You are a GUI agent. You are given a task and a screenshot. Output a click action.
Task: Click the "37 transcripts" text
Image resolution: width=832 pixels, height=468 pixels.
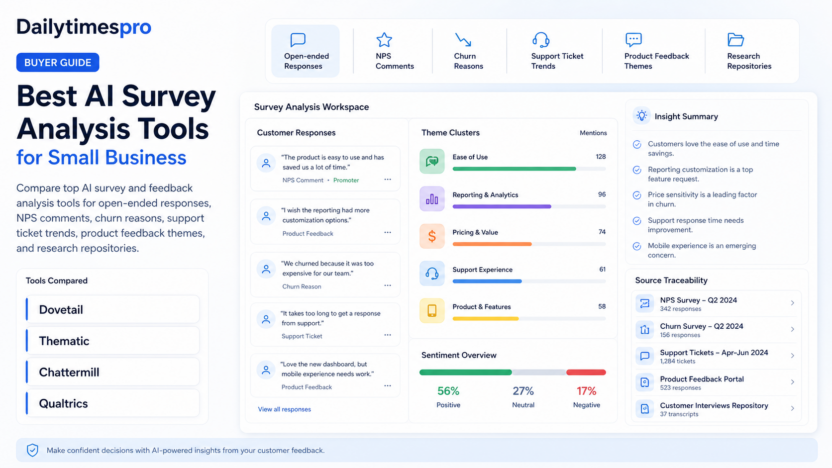[679, 414]
